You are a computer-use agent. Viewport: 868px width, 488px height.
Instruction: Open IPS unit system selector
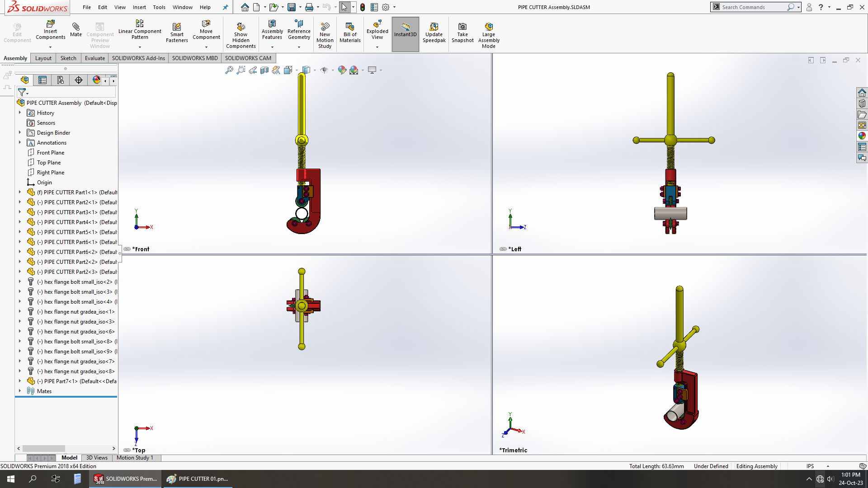tap(810, 466)
